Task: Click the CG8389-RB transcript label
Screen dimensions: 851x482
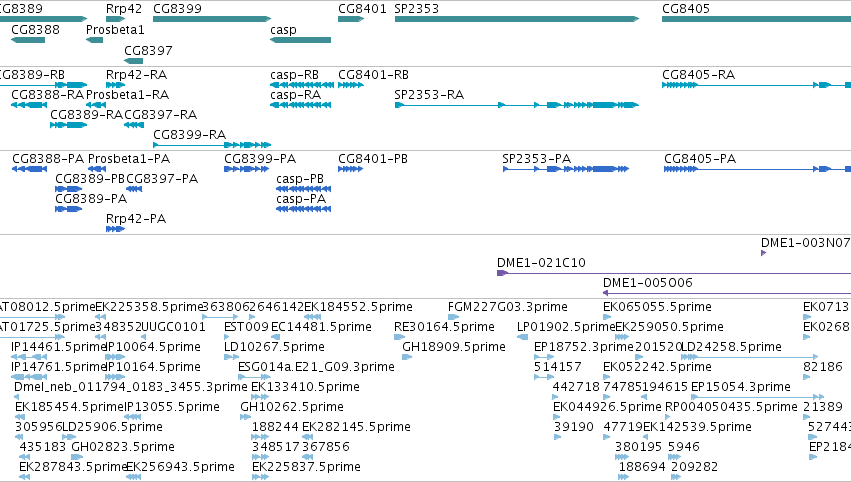Action: pyautogui.click(x=31, y=74)
